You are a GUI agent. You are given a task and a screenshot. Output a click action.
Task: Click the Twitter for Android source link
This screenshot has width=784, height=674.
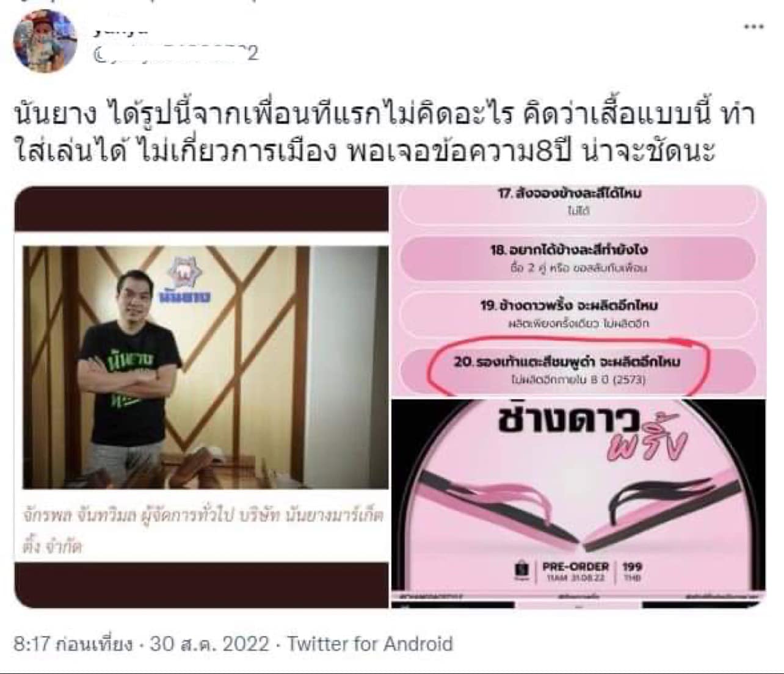[370, 643]
